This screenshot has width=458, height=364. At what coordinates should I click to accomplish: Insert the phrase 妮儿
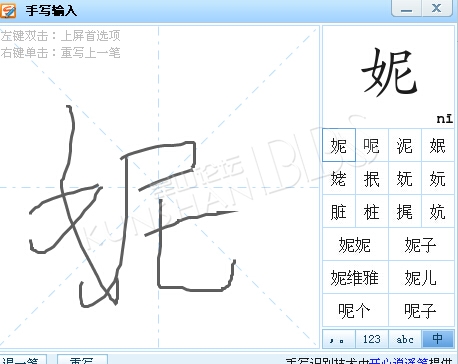point(421,277)
